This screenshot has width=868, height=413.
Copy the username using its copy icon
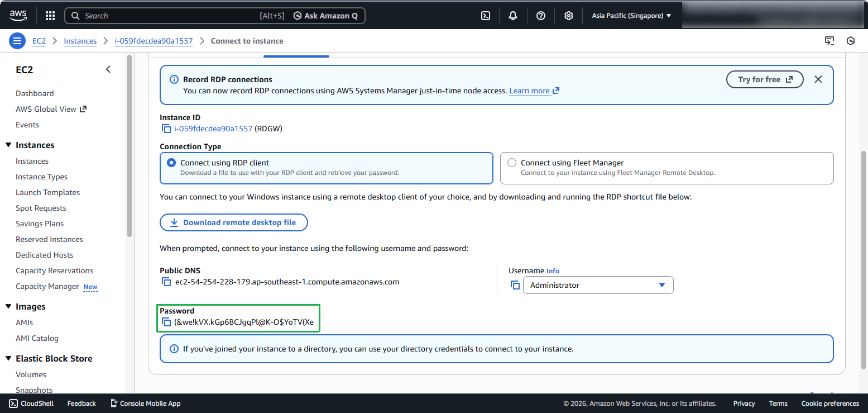(515, 285)
